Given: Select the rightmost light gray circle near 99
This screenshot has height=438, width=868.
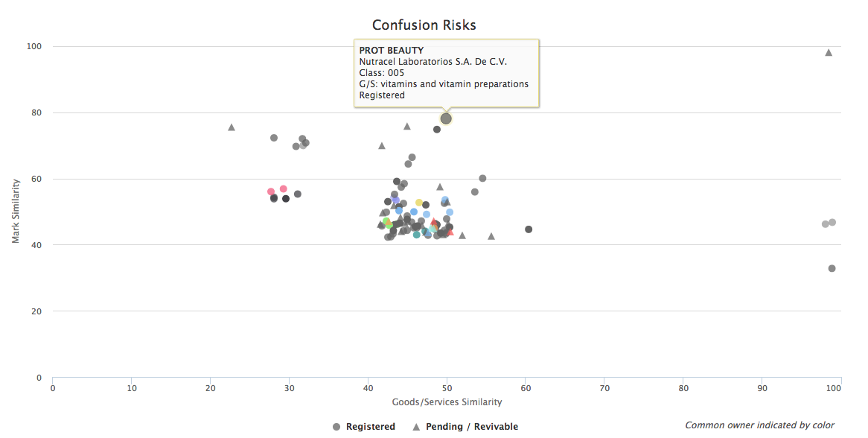Looking at the screenshot, I should pos(832,223).
